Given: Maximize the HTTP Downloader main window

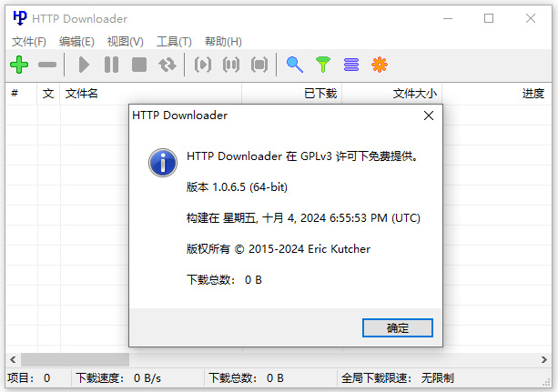Looking at the screenshot, I should (x=489, y=18).
